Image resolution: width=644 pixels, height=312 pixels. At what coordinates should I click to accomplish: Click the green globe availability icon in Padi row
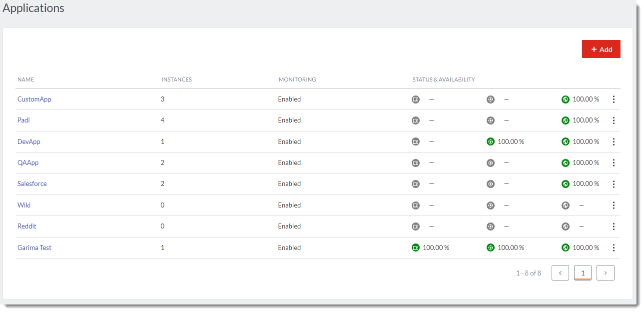tap(565, 120)
